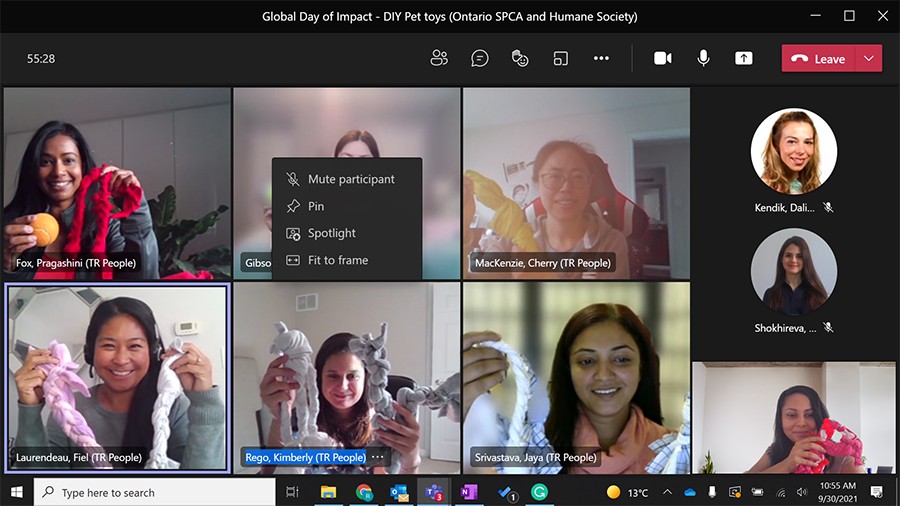Open the reactions menu

click(x=520, y=58)
